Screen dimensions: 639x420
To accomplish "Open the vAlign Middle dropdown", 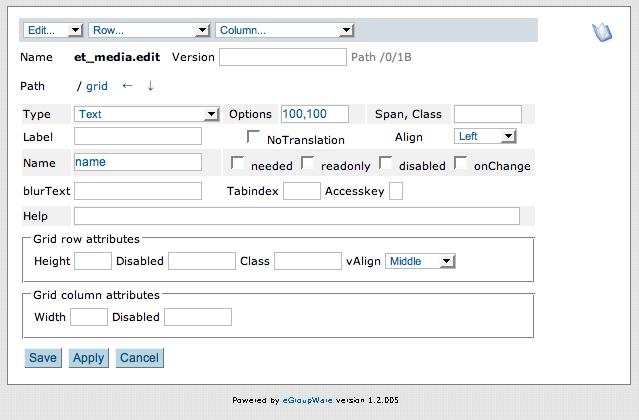I will 420,261.
